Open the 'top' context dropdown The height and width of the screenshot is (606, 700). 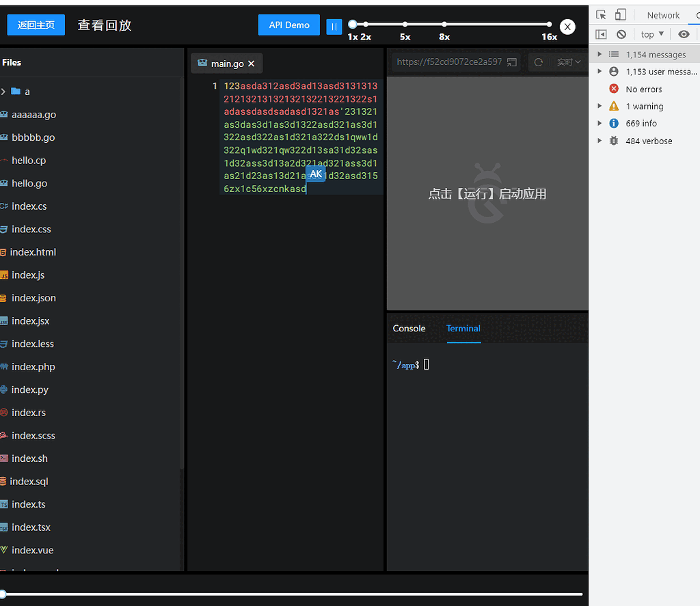click(x=652, y=34)
